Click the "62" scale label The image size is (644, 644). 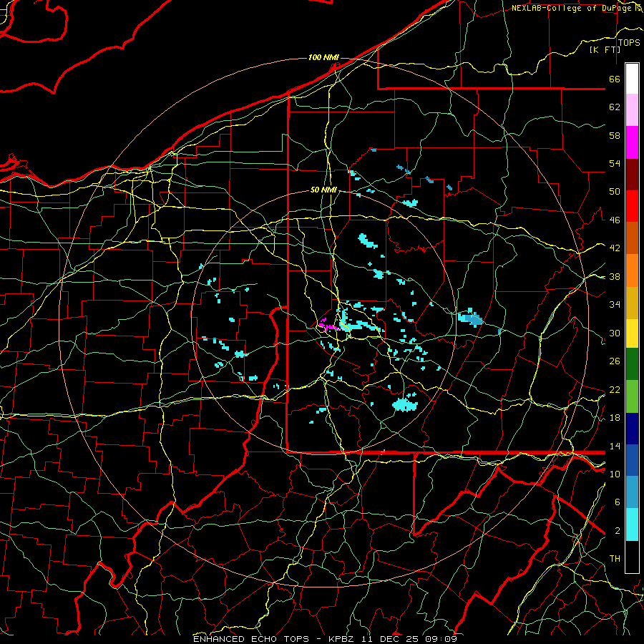pyautogui.click(x=615, y=107)
